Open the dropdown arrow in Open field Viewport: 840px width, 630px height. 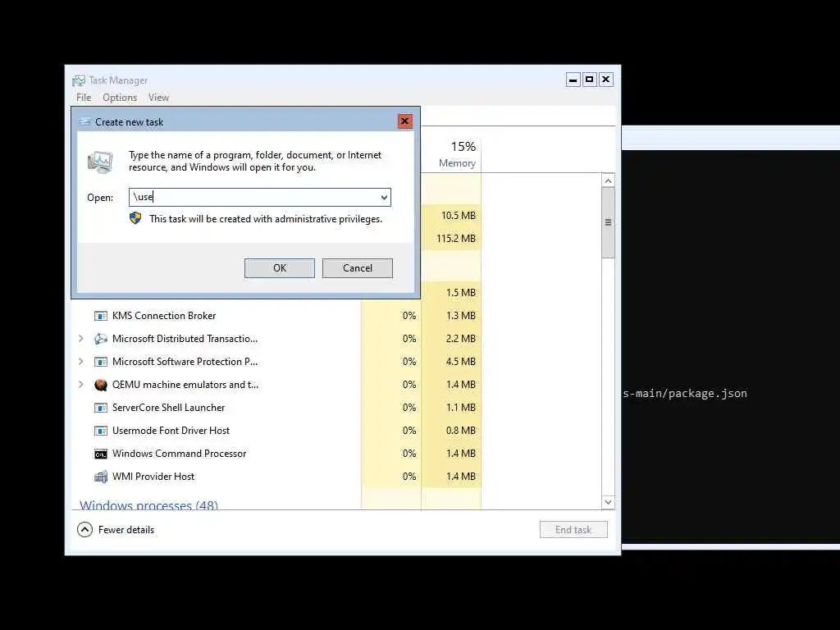(384, 197)
